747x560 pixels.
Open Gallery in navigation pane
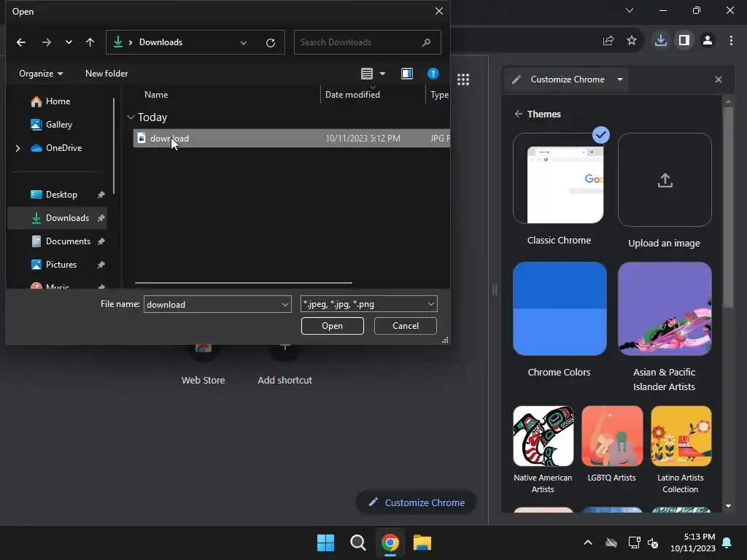pyautogui.click(x=52, y=124)
